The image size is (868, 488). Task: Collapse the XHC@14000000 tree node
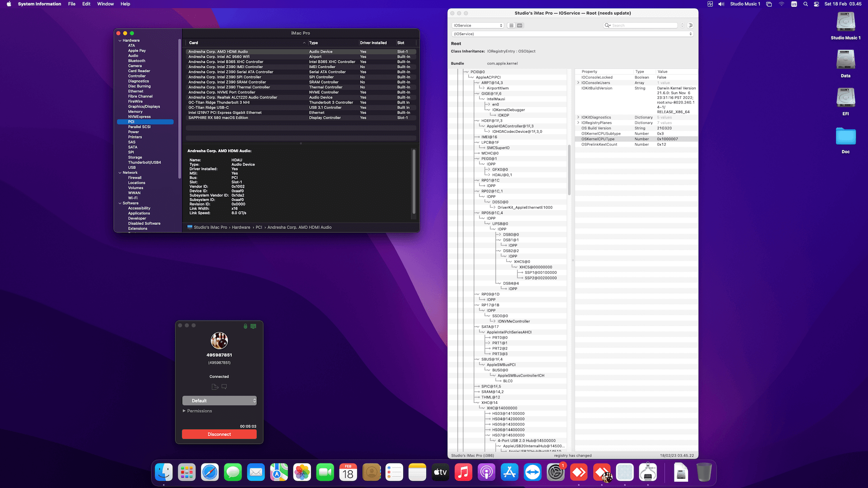pyautogui.click(x=483, y=408)
